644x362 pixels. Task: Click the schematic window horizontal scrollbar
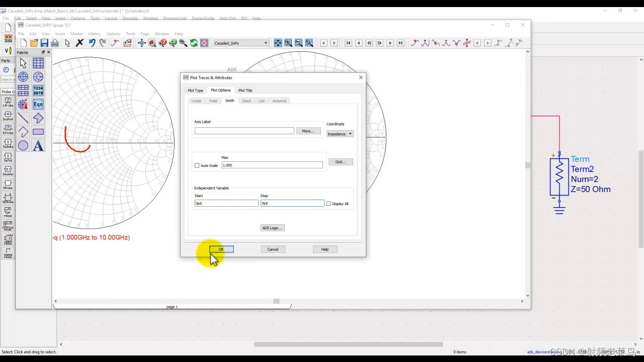point(348,344)
